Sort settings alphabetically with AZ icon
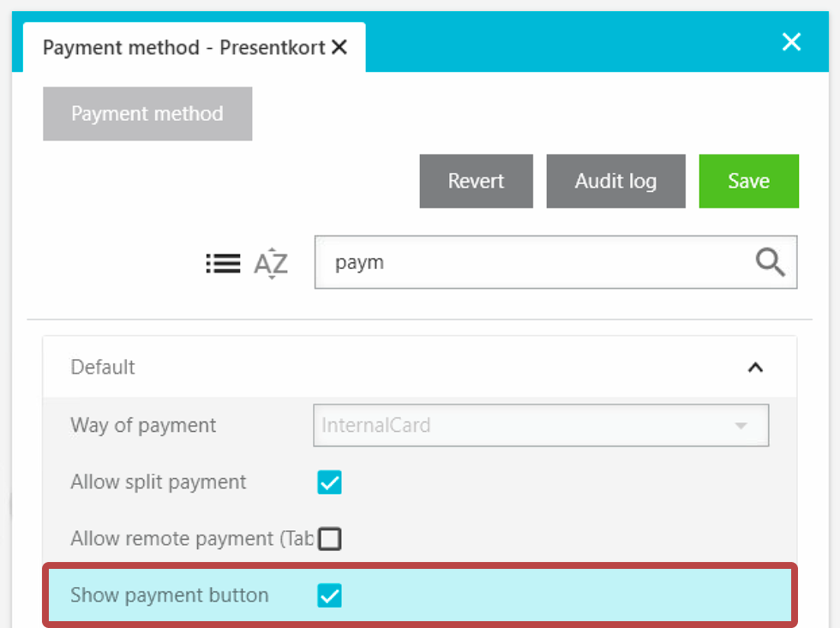Image resolution: width=840 pixels, height=628 pixels. 271,263
